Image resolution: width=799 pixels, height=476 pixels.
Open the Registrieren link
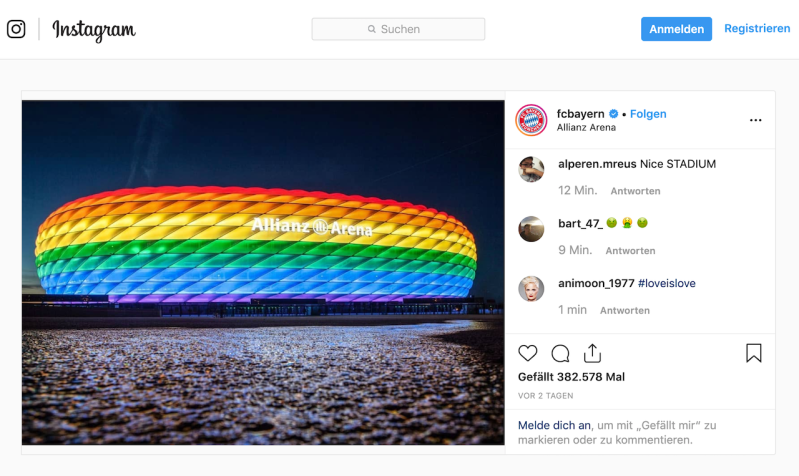757,29
